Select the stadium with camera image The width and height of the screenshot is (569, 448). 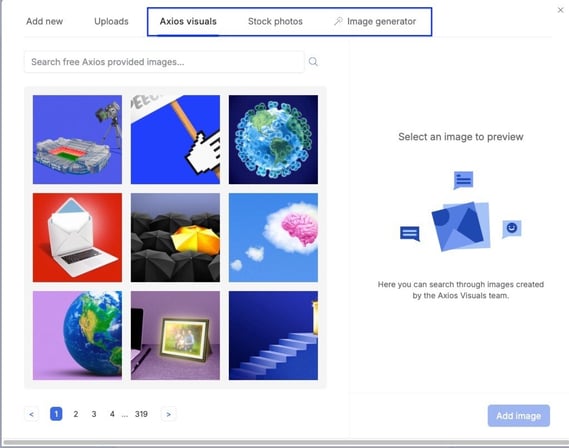77,140
